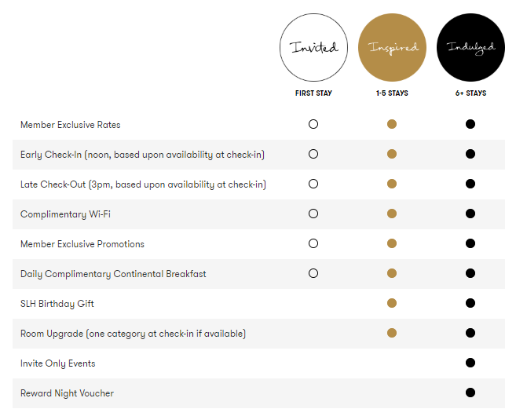Click the gold Inspired tier badge
Viewport: 516px width, 420px height.
tap(392, 47)
